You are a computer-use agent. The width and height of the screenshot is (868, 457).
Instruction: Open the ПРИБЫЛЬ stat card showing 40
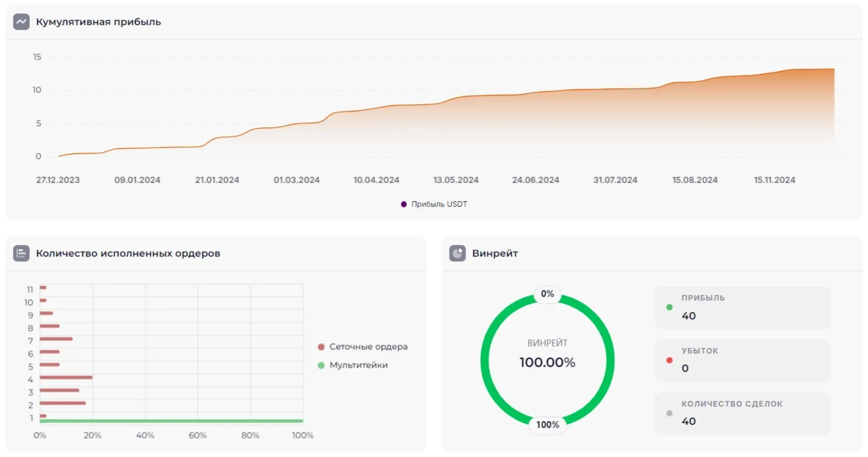tap(742, 308)
